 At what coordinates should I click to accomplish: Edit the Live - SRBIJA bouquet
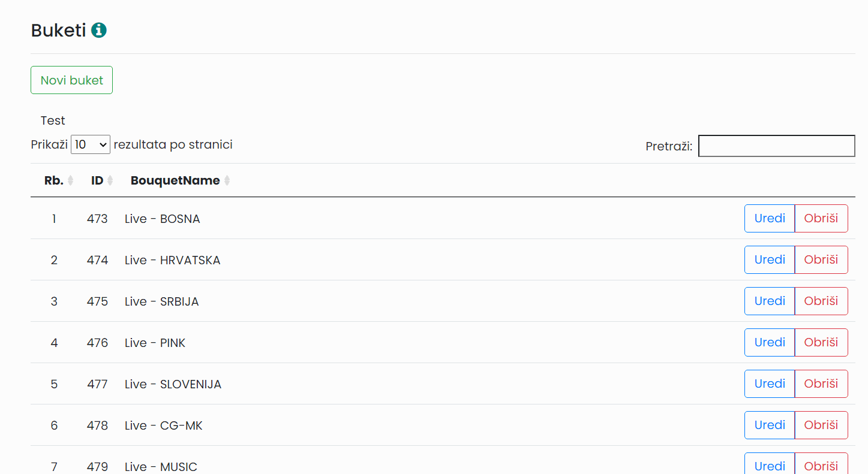coord(770,301)
